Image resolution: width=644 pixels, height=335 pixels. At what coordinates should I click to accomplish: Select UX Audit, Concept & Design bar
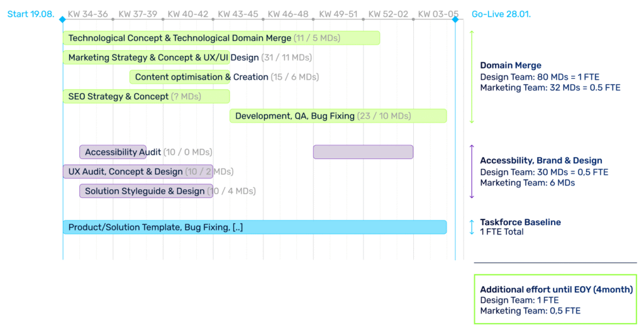[x=138, y=172]
